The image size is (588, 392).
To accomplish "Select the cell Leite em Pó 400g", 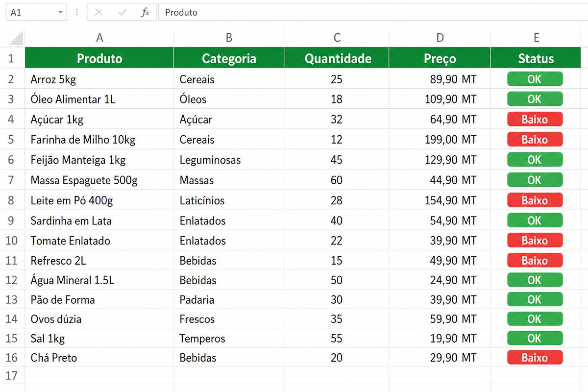I will coord(99,200).
